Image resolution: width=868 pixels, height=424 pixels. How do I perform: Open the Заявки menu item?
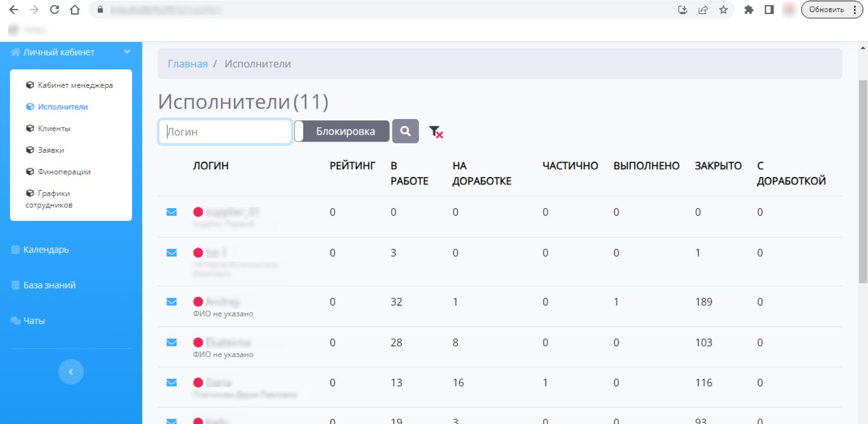[x=51, y=150]
